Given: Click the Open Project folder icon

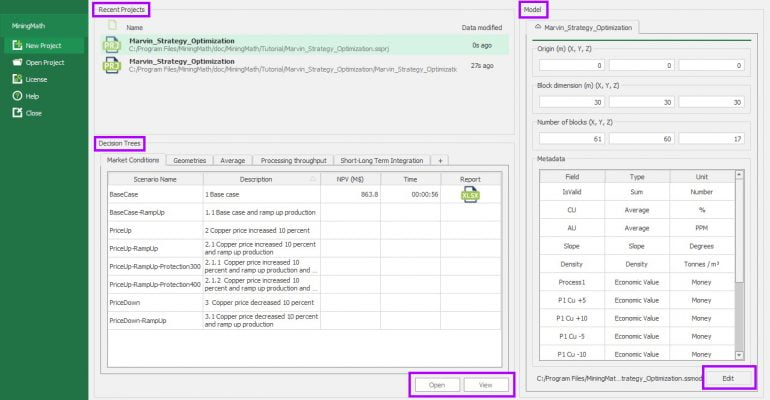Looking at the screenshot, I should click(17, 62).
